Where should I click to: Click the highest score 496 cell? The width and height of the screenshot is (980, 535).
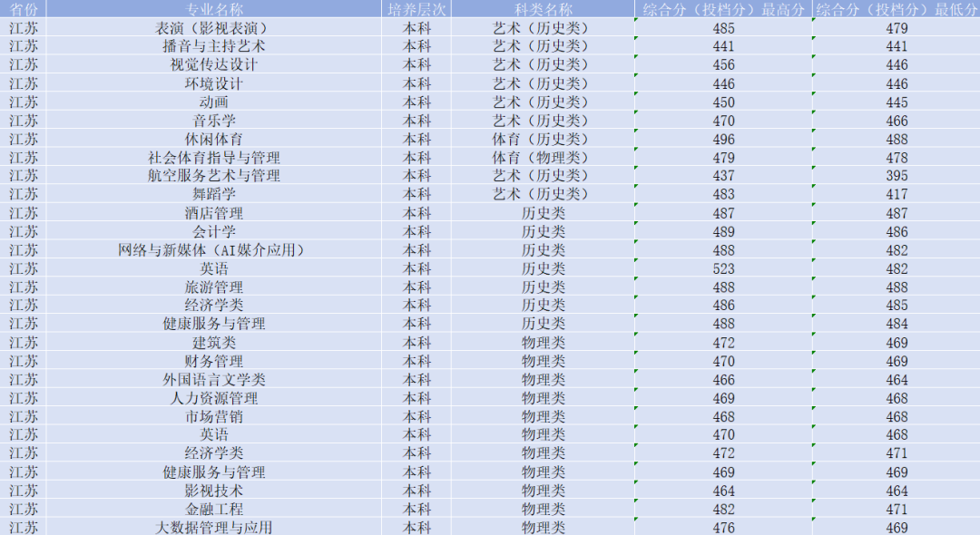(723, 140)
